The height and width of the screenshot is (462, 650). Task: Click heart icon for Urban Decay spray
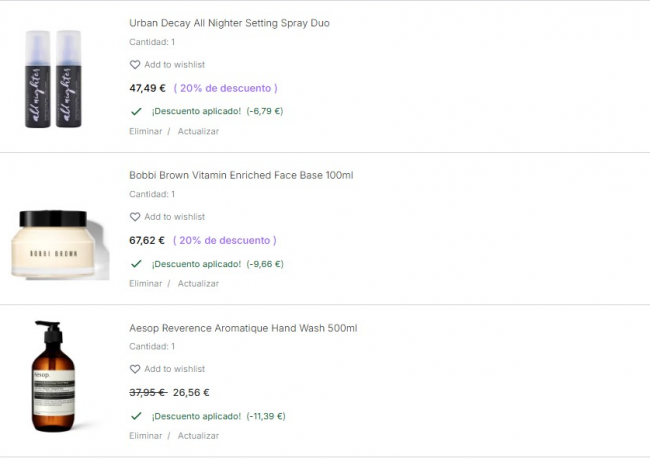(x=135, y=65)
